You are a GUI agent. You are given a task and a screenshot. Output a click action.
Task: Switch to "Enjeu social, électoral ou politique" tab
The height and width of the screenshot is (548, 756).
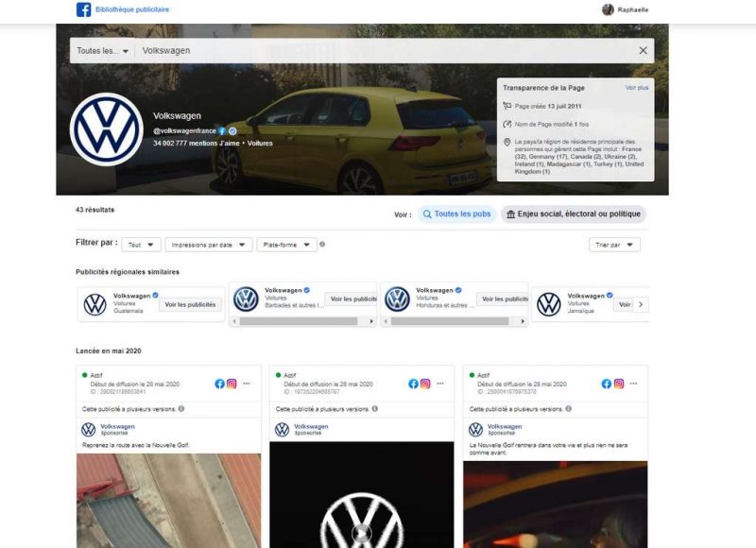point(574,214)
